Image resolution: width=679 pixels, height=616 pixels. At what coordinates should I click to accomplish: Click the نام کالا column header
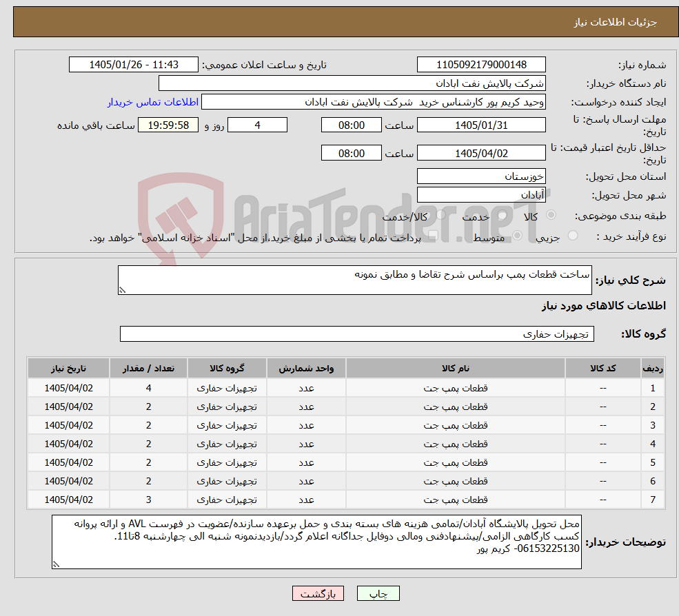pyautogui.click(x=456, y=369)
